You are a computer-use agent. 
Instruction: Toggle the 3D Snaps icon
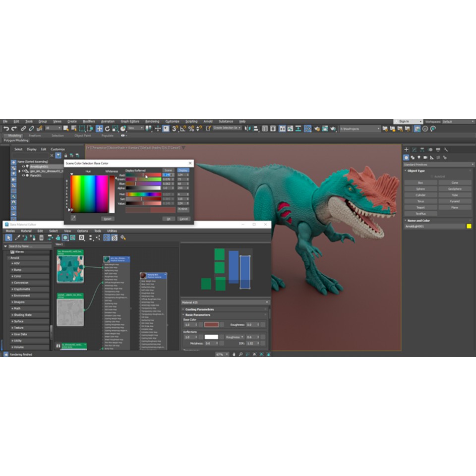coord(175,128)
